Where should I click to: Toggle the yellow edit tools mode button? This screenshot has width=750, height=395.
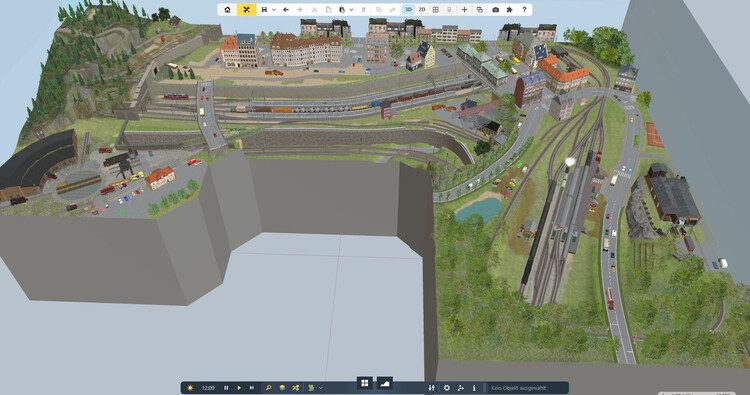click(x=246, y=10)
